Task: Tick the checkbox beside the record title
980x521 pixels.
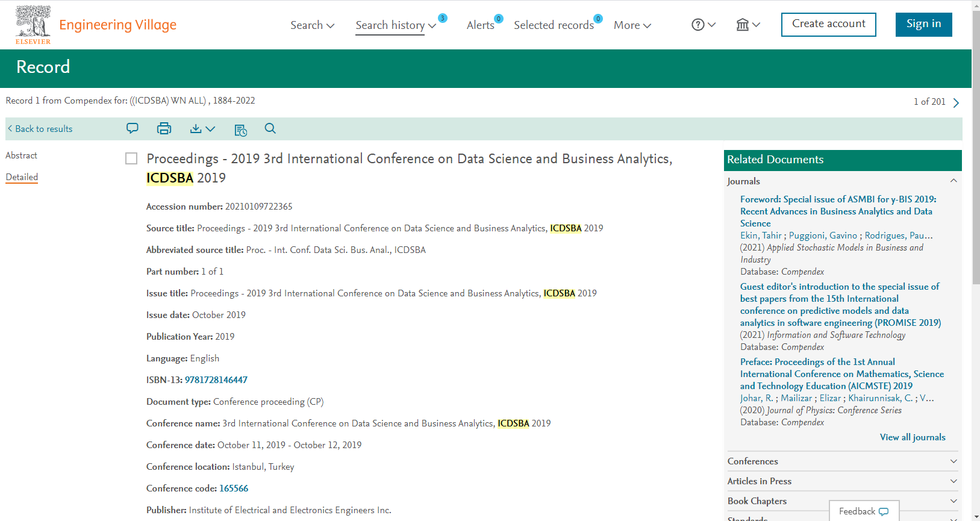Action: click(x=131, y=158)
